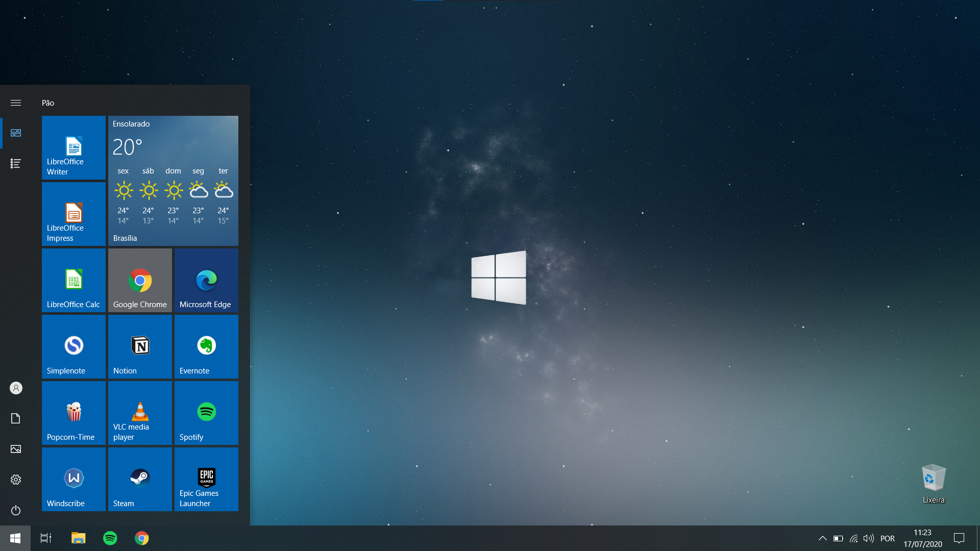
Task: Select the Pinned tiles view
Action: click(x=16, y=133)
